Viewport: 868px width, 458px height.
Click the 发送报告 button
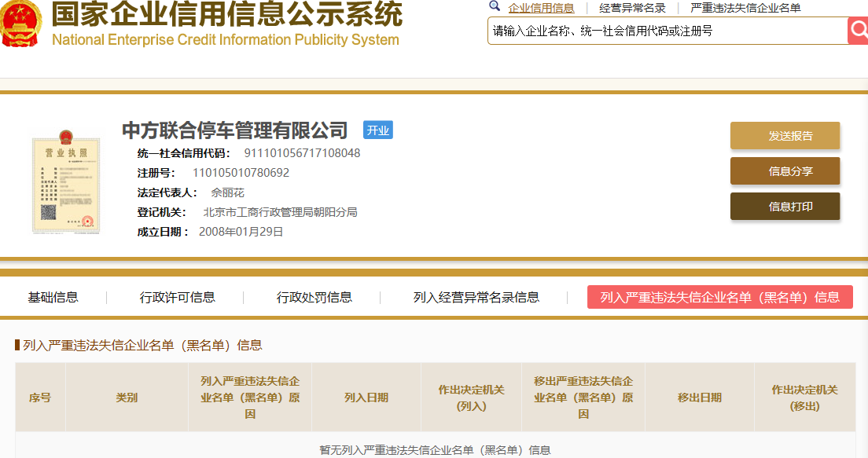click(785, 136)
